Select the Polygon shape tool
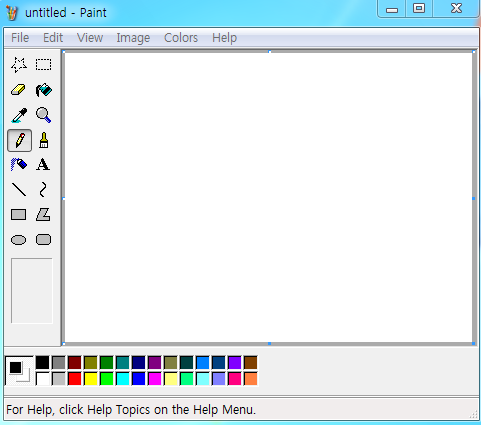The image size is (481, 425). click(x=43, y=215)
